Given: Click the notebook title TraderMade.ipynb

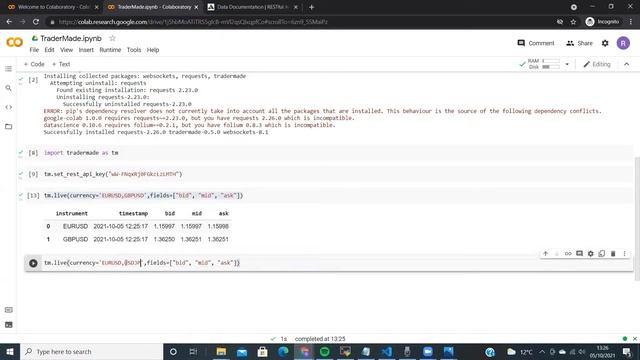Looking at the screenshot, I should pos(71,38).
